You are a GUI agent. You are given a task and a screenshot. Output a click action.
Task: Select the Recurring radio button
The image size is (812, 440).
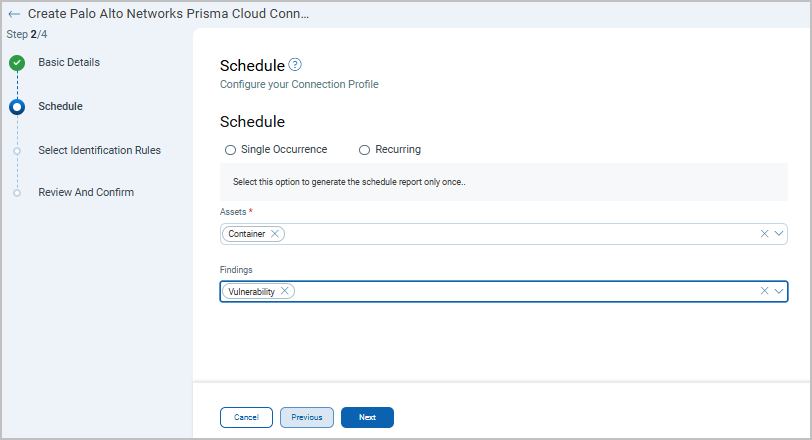[x=364, y=150]
